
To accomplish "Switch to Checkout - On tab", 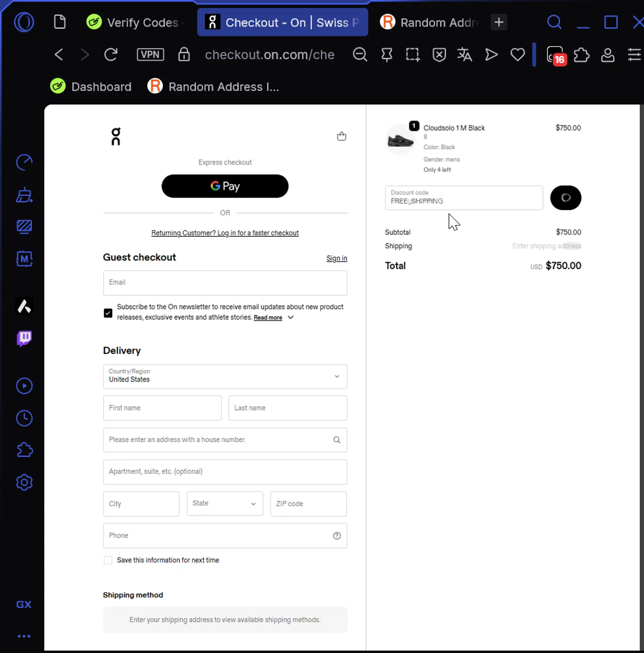I will click(x=283, y=22).
